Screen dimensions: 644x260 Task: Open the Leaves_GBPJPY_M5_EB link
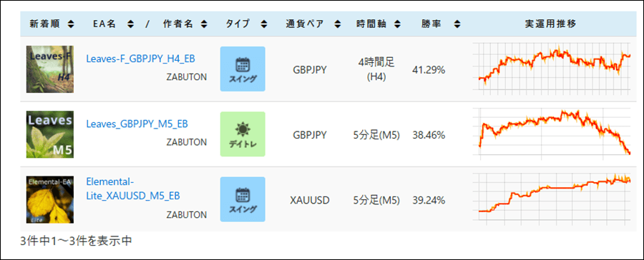tap(137, 124)
